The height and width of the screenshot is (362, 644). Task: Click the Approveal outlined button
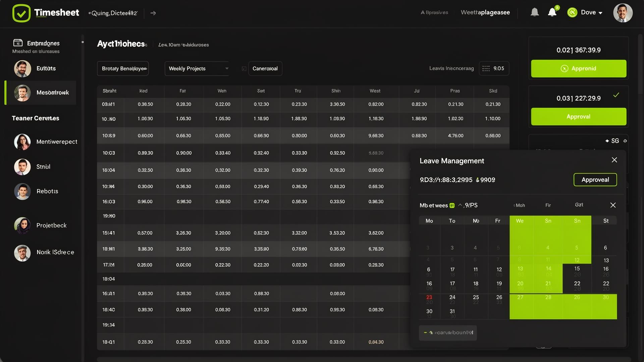pos(595,180)
